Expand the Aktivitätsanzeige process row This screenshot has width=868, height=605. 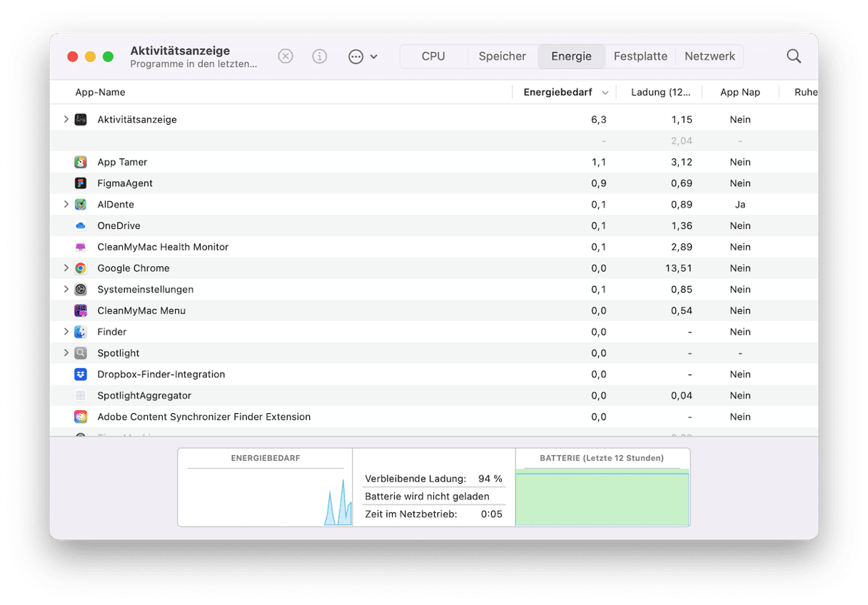tap(66, 119)
